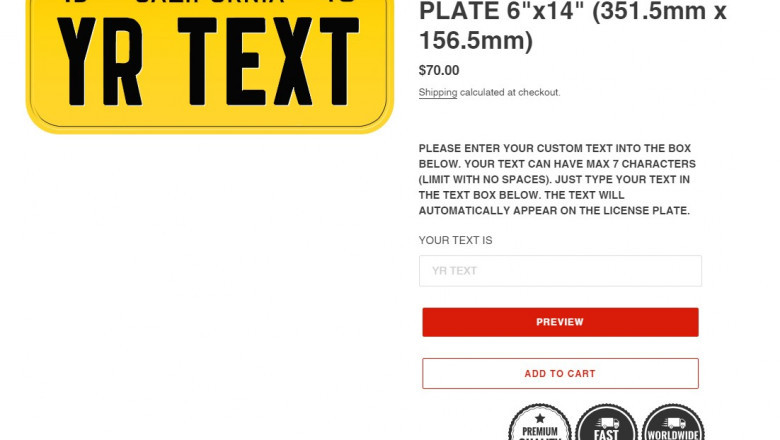This screenshot has width=780, height=440.
Task: Focus the custom text input box
Action: (560, 271)
